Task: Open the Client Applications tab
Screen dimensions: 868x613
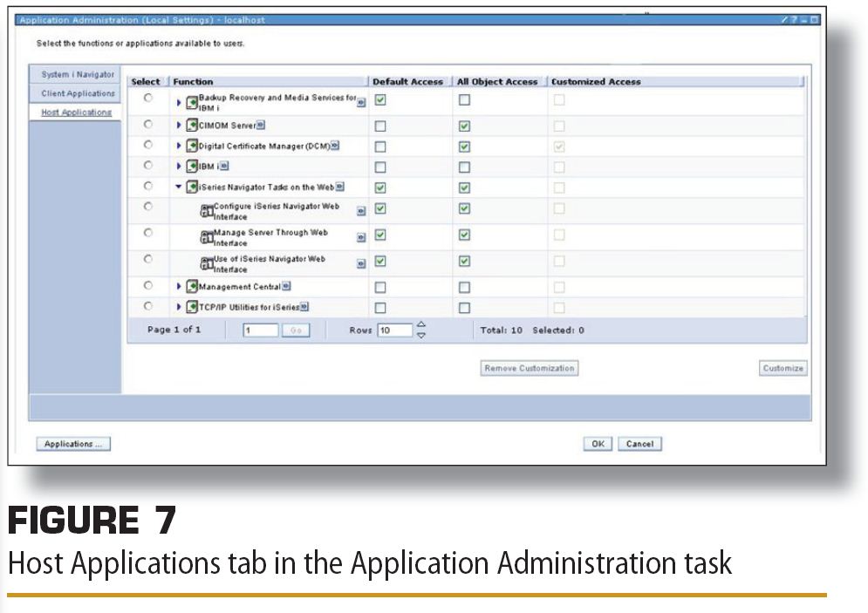Action: click(x=78, y=93)
